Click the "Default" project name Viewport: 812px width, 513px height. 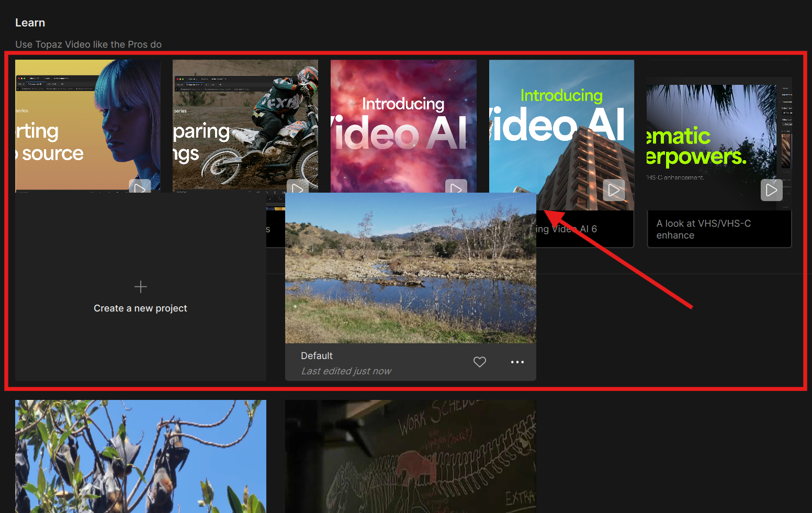[x=317, y=356]
